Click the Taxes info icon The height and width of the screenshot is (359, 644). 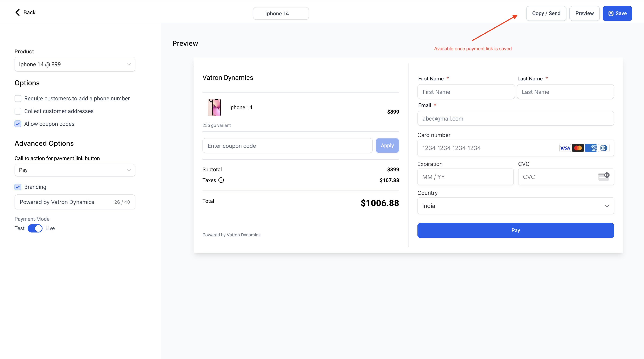(221, 180)
